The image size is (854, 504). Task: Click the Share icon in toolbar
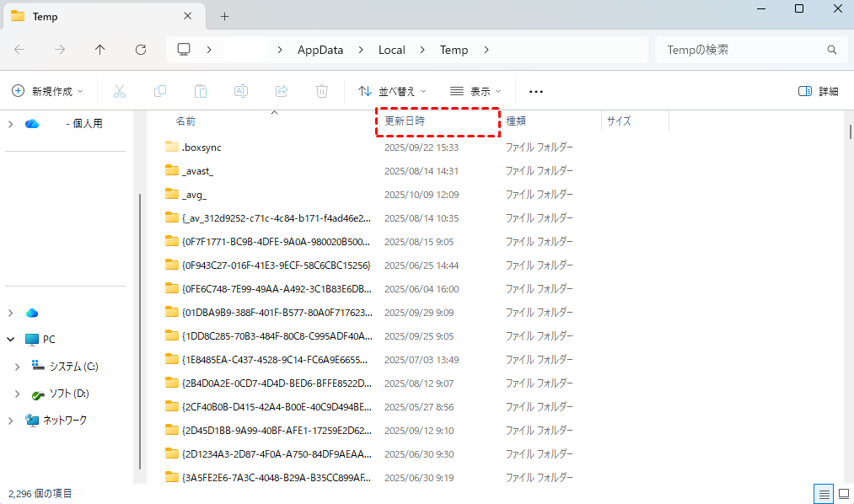pos(282,91)
